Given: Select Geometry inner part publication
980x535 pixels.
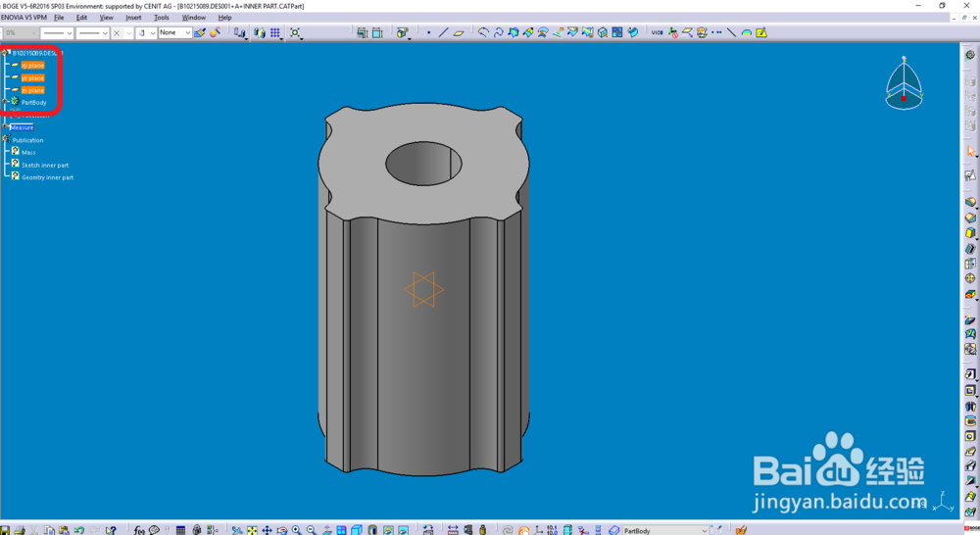Looking at the screenshot, I should [x=47, y=177].
